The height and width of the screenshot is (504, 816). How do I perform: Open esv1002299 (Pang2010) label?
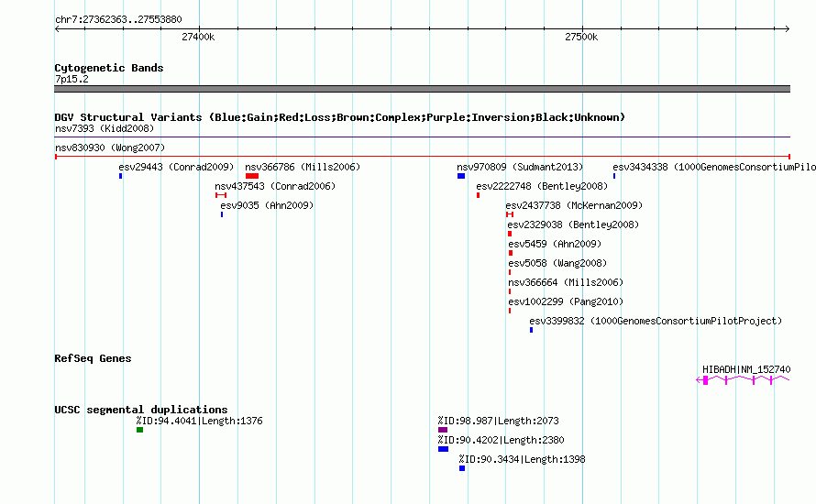(x=566, y=301)
